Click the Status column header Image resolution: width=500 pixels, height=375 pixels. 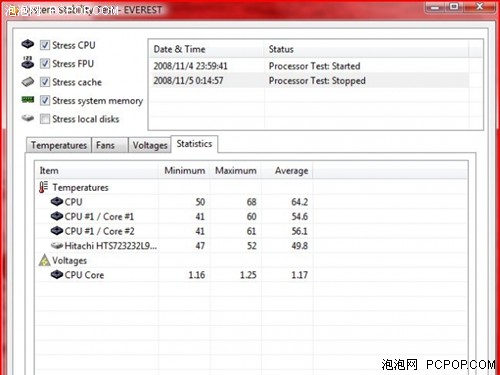click(x=367, y=49)
